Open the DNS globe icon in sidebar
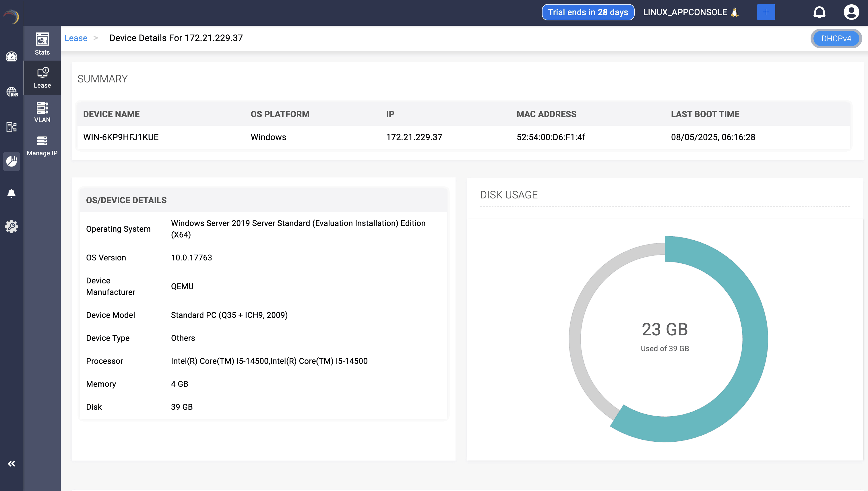The height and width of the screenshot is (491, 868). click(11, 92)
